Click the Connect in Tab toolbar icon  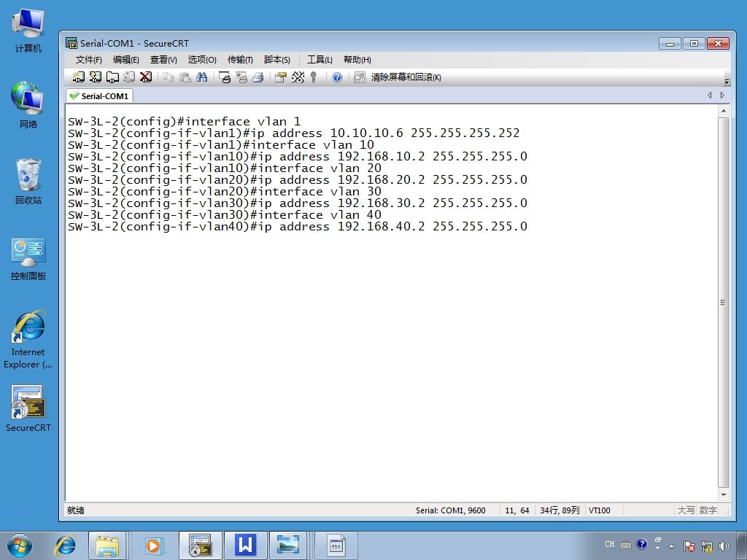click(x=112, y=77)
